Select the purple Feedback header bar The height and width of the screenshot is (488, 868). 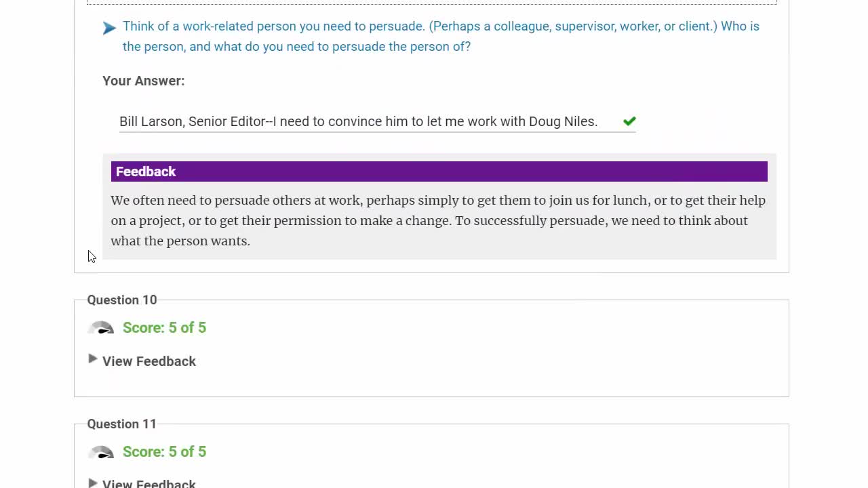point(439,171)
